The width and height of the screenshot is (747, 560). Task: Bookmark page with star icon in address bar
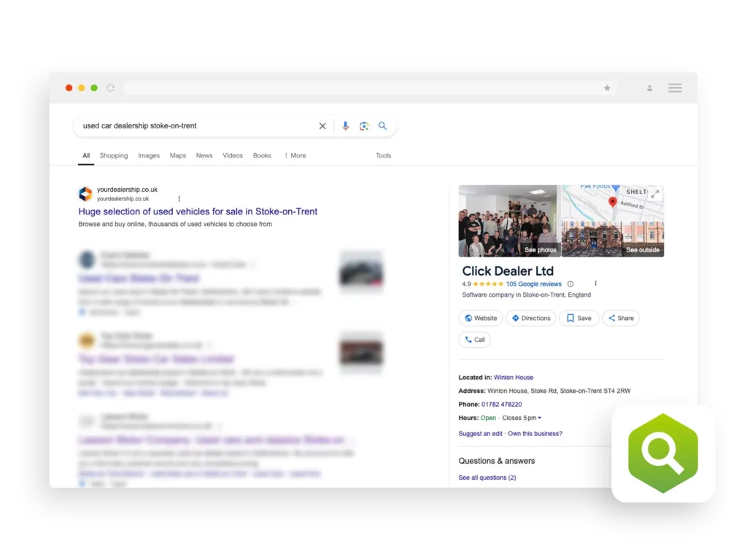click(x=607, y=88)
